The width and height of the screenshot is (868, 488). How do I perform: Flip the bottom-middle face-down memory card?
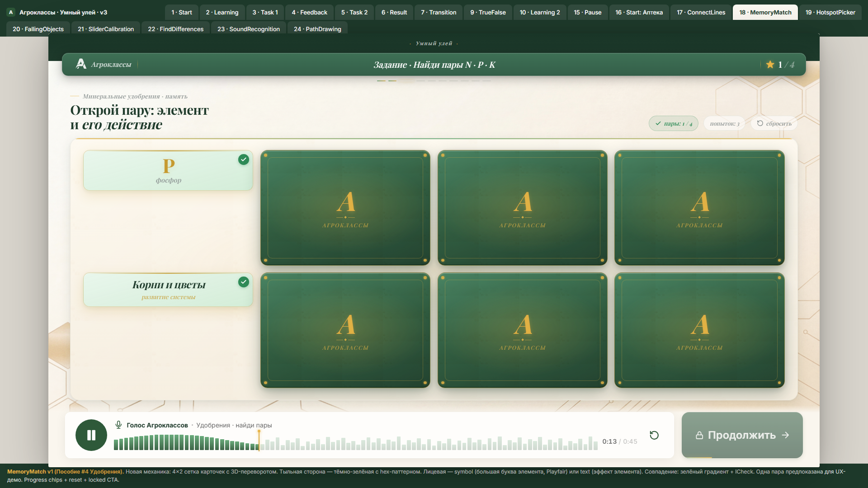[x=523, y=330]
